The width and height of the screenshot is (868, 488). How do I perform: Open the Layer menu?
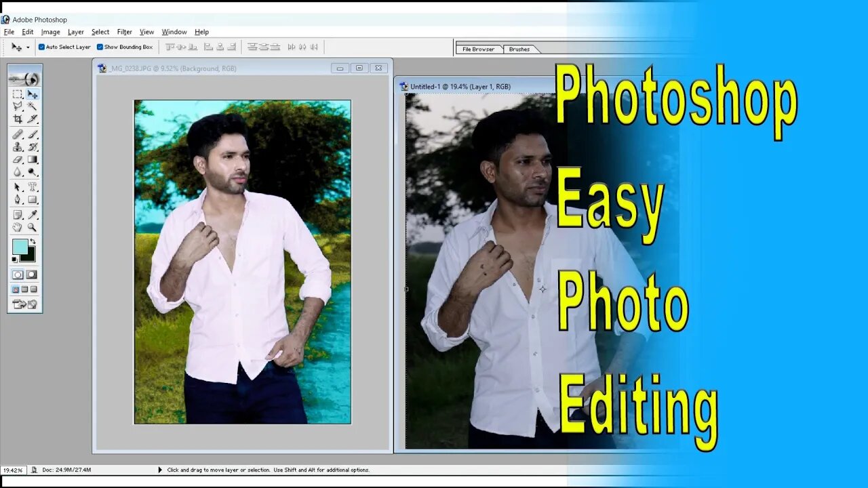pyautogui.click(x=76, y=32)
